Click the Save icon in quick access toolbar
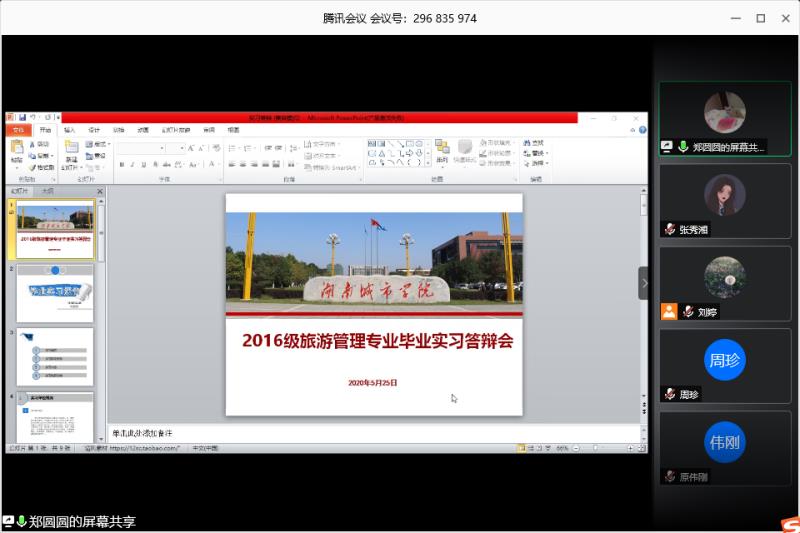The width and height of the screenshot is (800, 533). (x=22, y=118)
